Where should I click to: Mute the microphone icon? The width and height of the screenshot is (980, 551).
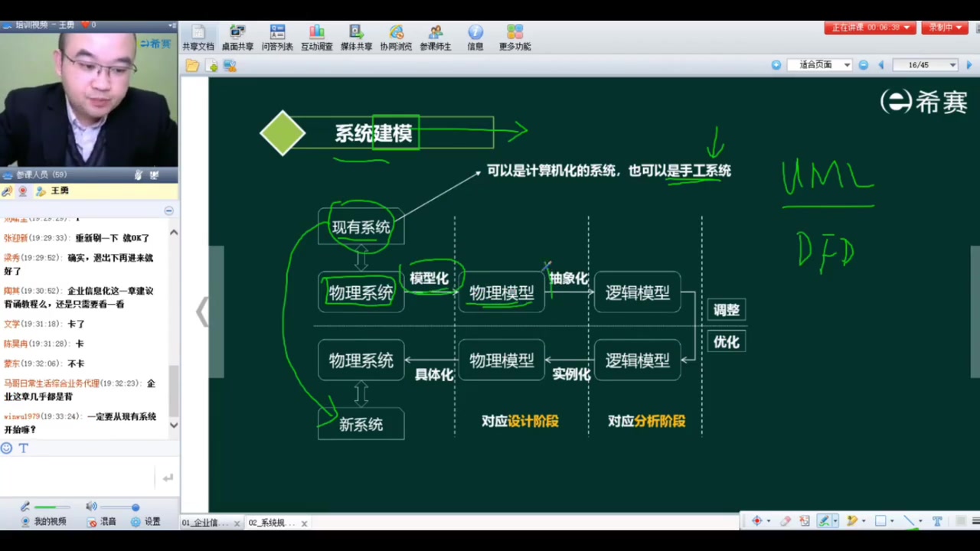coord(25,507)
